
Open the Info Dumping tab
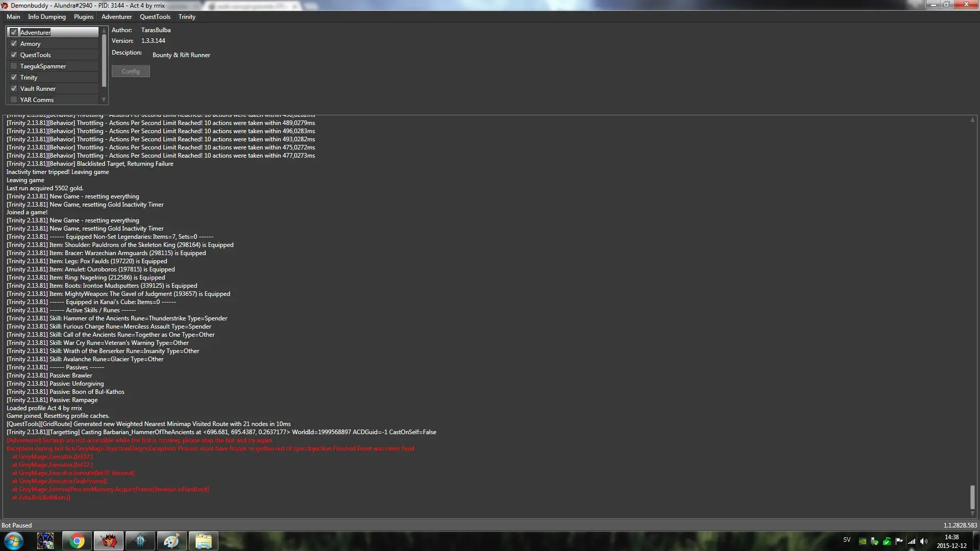[47, 17]
